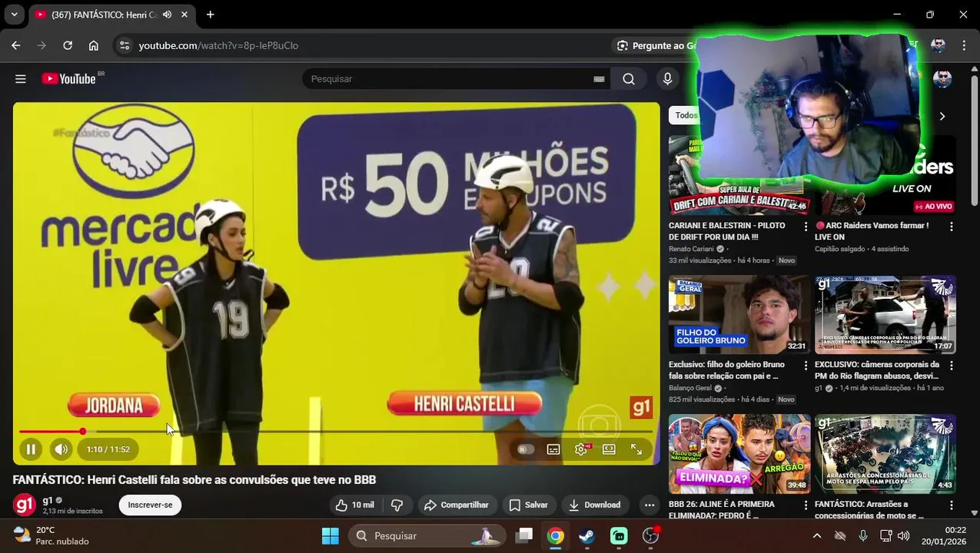980x553 pixels.
Task: Open the Windows Start menu
Action: (330, 535)
